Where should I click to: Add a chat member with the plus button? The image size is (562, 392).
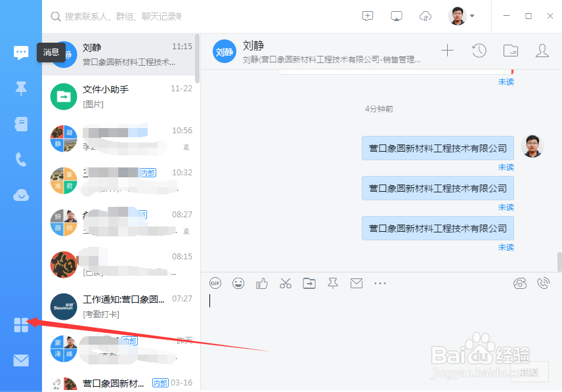tap(447, 51)
